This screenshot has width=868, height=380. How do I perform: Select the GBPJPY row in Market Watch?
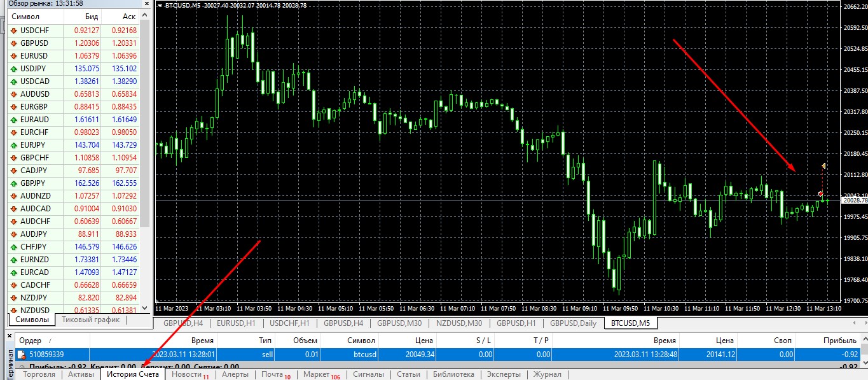75,183
